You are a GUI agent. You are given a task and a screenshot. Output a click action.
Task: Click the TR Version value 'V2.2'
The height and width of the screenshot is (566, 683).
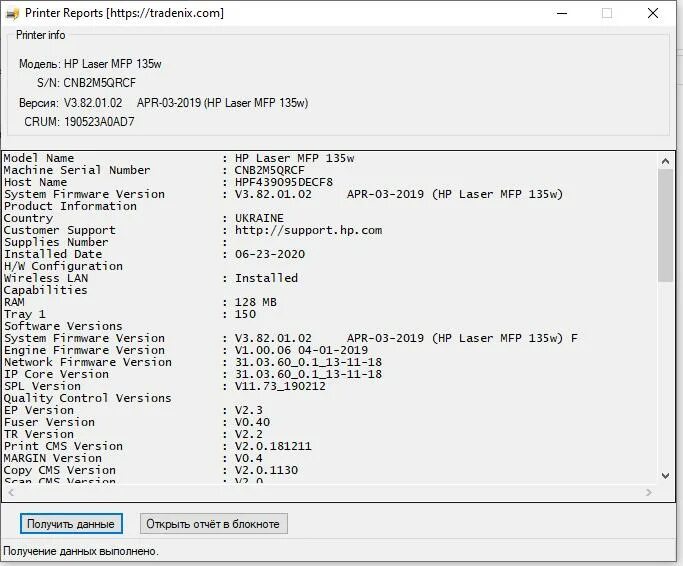pyautogui.click(x=249, y=434)
